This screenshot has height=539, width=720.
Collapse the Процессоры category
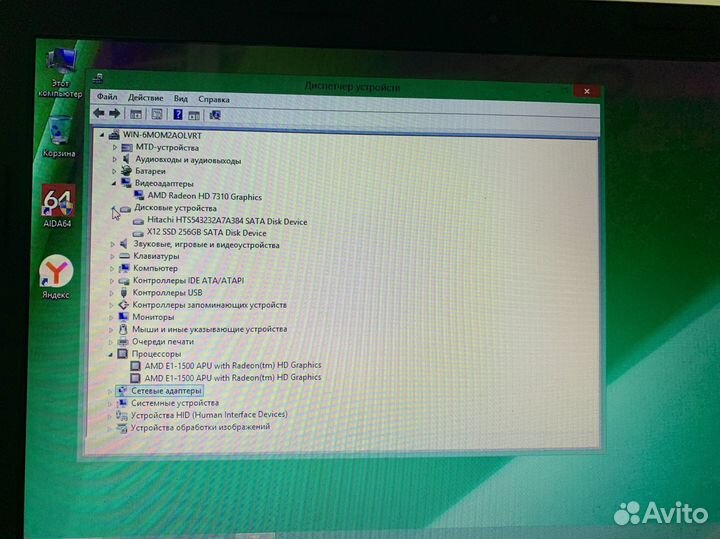coord(110,354)
